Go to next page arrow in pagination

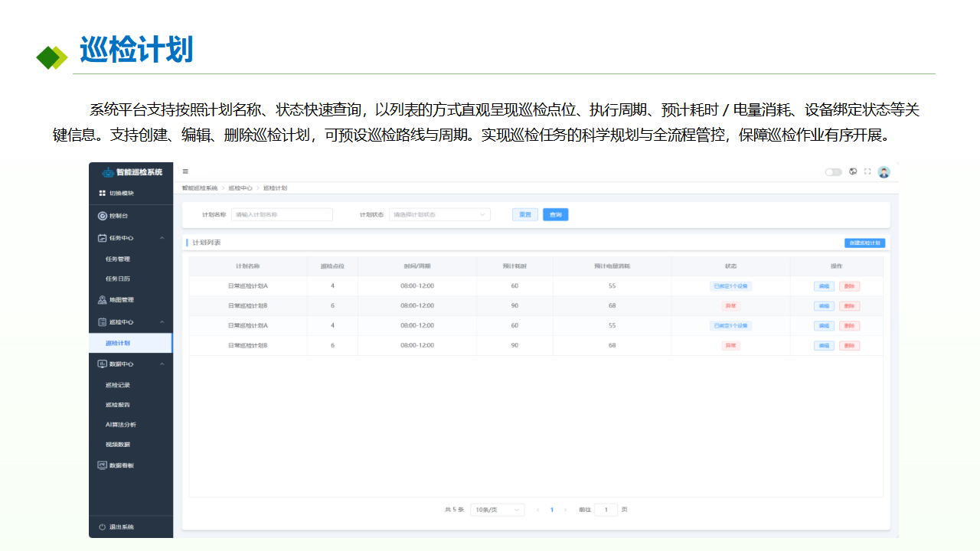tap(565, 510)
